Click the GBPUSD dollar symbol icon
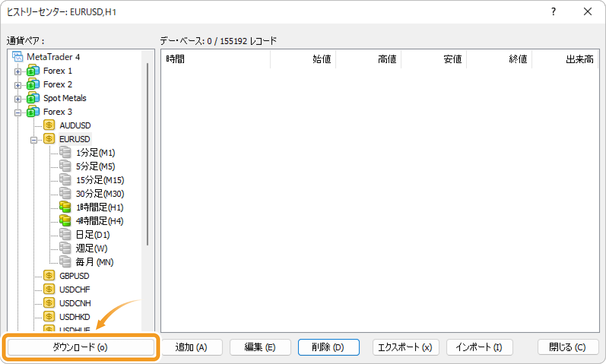606x364 pixels. (x=49, y=275)
